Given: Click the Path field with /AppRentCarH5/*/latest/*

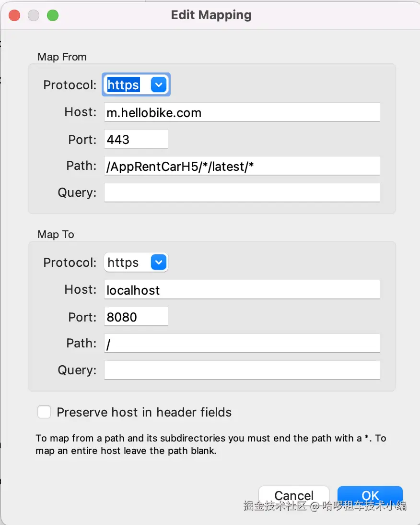Looking at the screenshot, I should [x=242, y=166].
